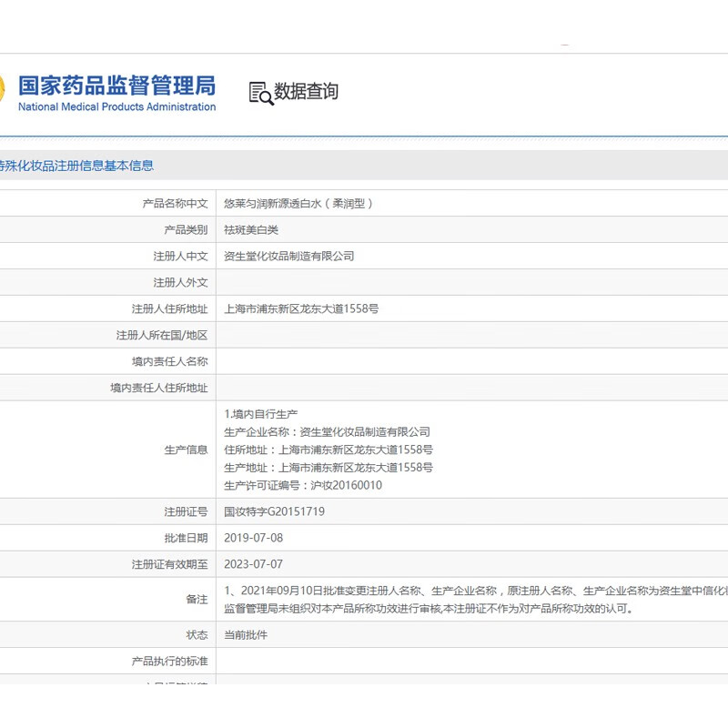
Task: Select the 1.境内自行生产 line
Action: [261, 414]
